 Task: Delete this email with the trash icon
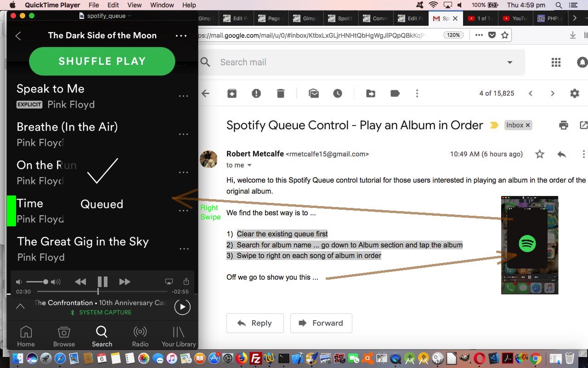281,93
